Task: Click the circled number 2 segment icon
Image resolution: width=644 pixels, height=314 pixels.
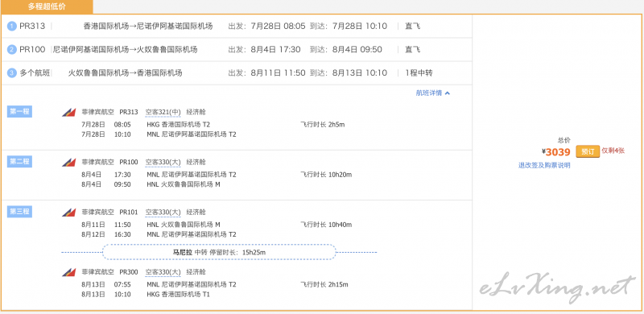Action: 12,50
